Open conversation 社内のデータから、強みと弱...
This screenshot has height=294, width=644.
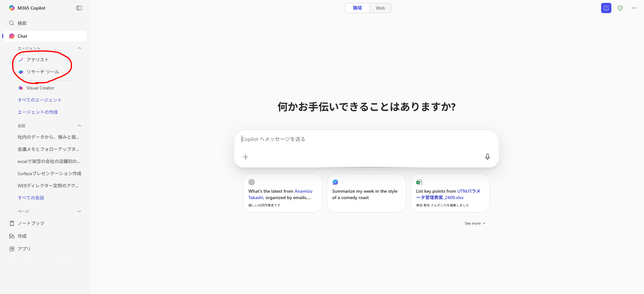point(48,137)
